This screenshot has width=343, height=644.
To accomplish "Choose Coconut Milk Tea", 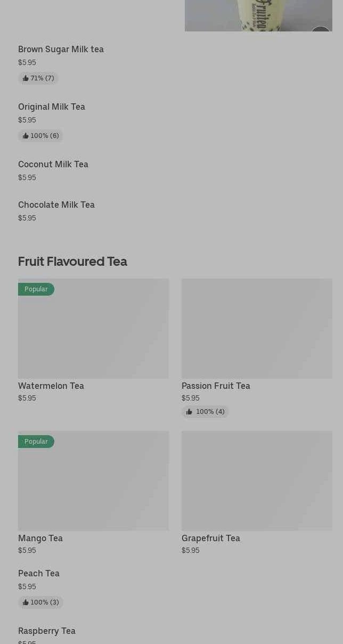I will (53, 165).
